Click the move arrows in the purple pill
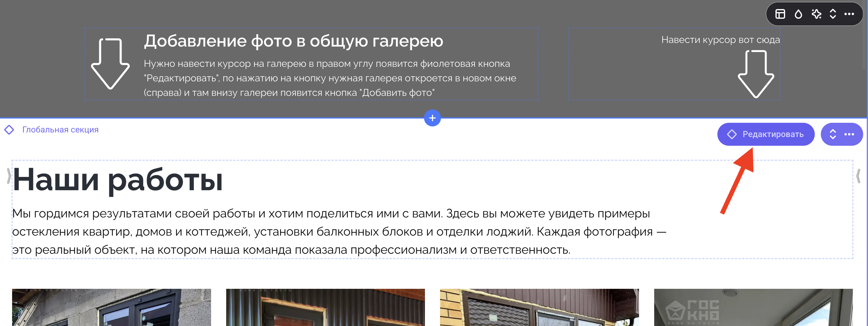 click(833, 134)
